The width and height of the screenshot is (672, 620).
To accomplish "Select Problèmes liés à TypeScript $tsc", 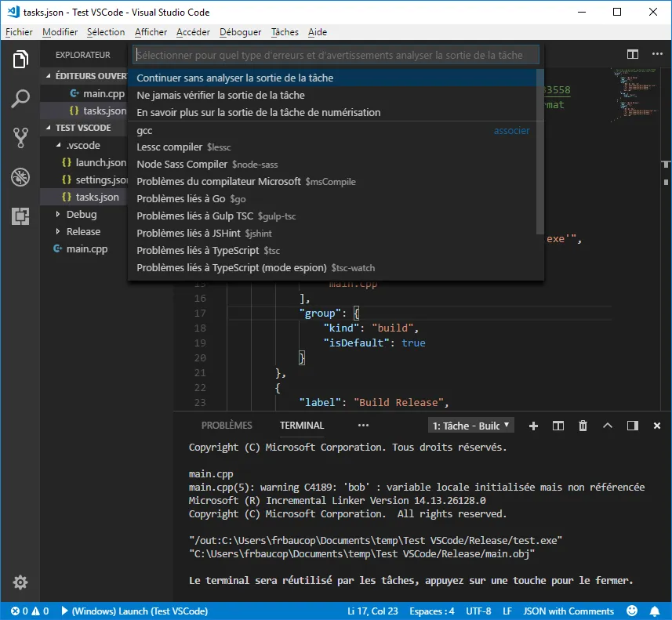I will pyautogui.click(x=332, y=251).
